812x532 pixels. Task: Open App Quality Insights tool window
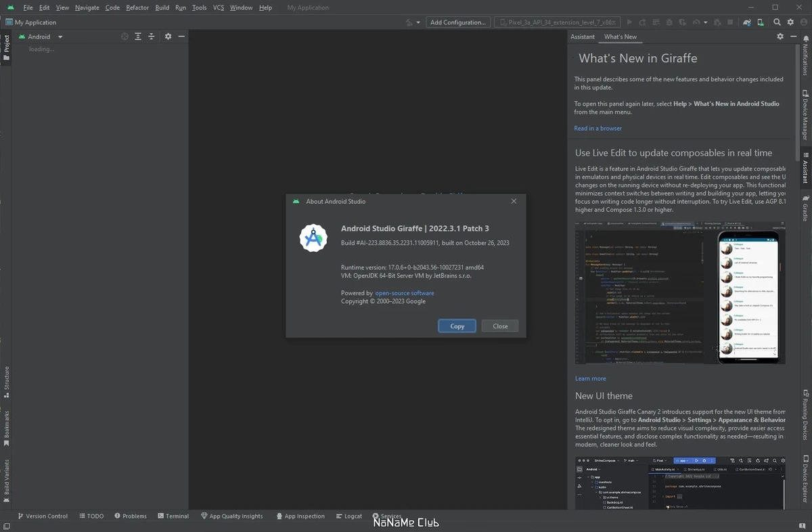pyautogui.click(x=232, y=516)
